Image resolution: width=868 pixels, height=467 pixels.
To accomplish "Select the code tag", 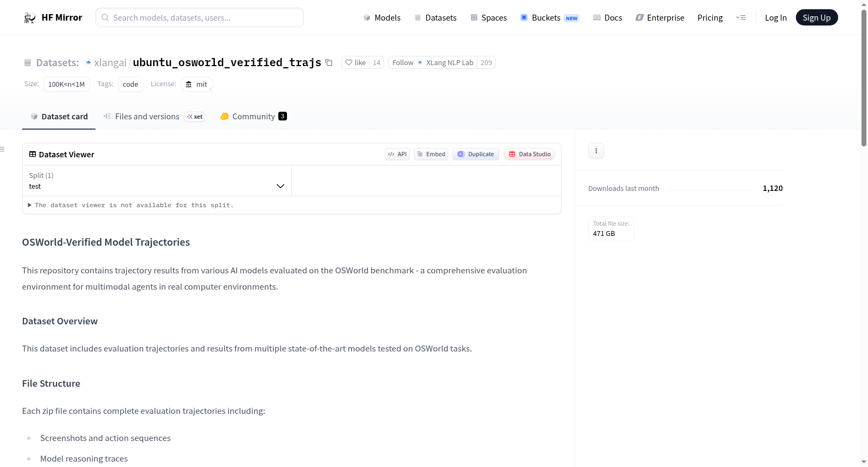I will pos(130,84).
